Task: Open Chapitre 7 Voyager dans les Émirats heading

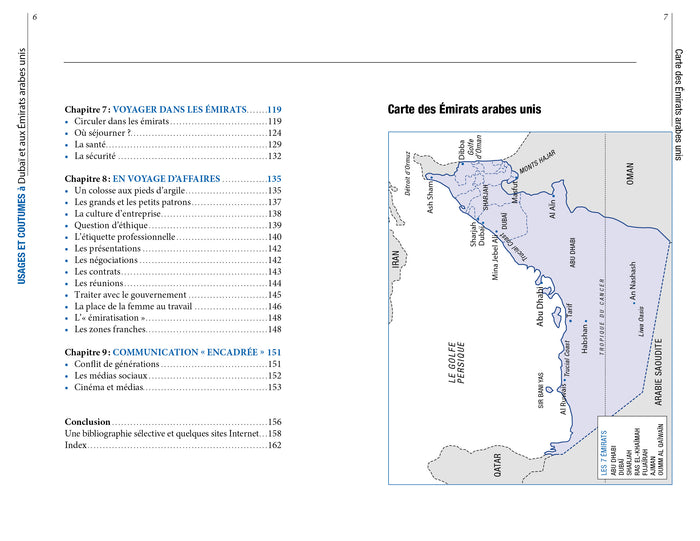Action: [x=172, y=109]
